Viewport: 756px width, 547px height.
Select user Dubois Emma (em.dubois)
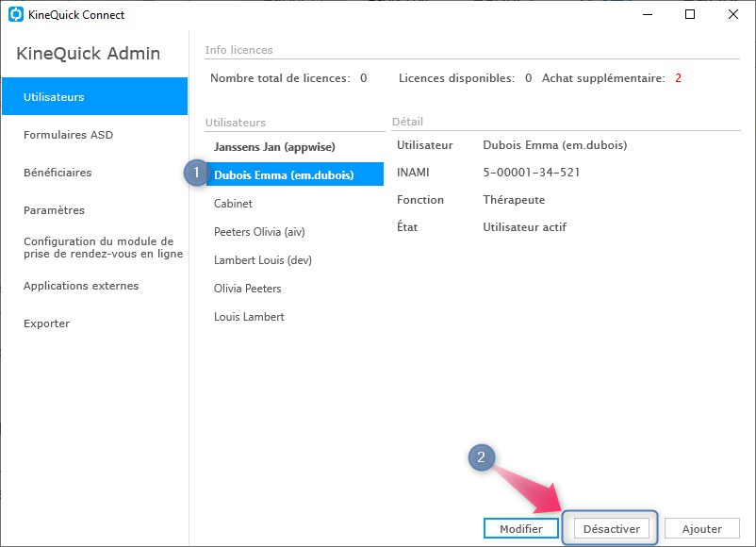(x=295, y=174)
